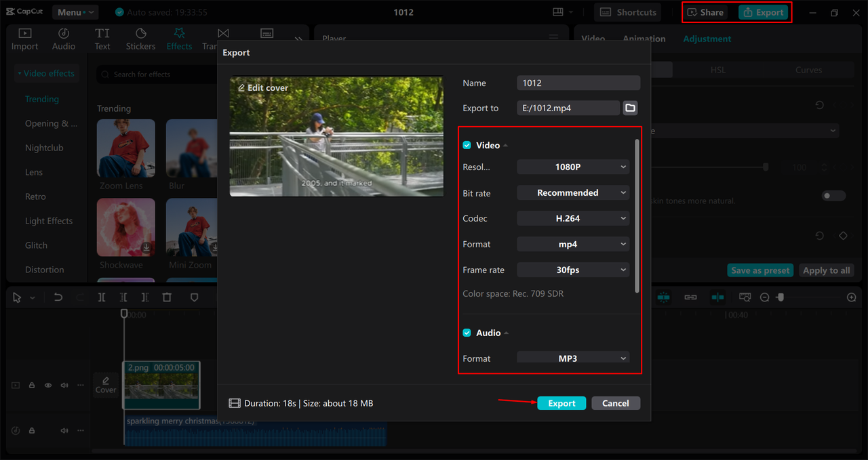Click the timeline zoom out minus icon

point(764,297)
